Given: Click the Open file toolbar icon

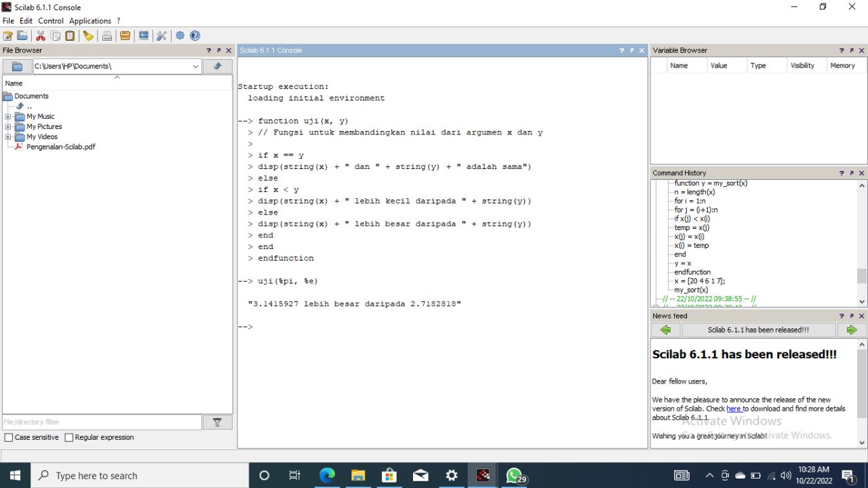Looking at the screenshot, I should click(x=22, y=36).
